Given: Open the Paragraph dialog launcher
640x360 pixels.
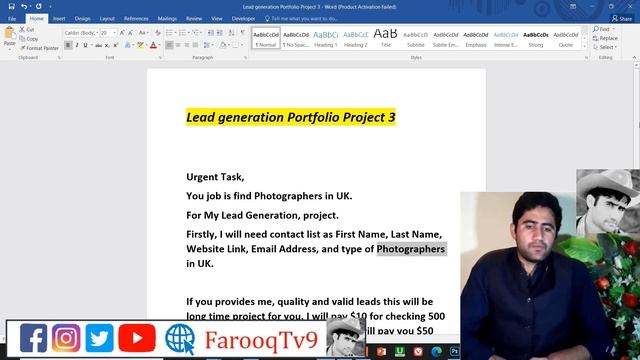Looking at the screenshot, I should (245, 58).
